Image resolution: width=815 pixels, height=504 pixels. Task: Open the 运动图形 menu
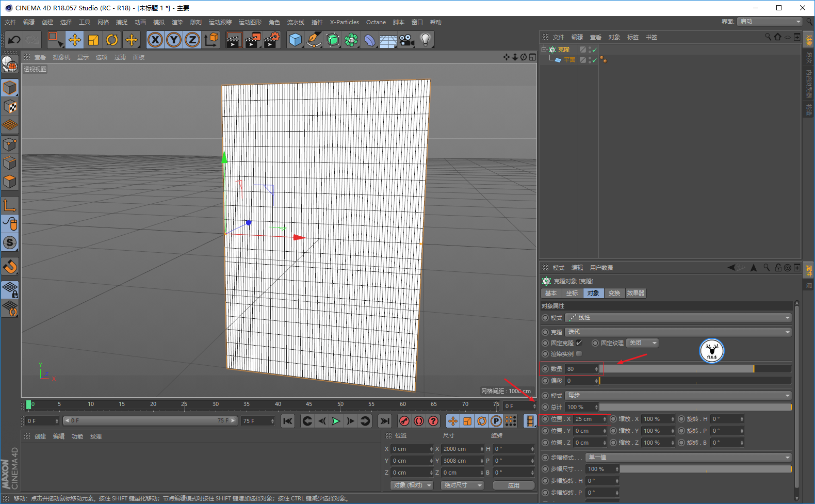click(x=250, y=22)
